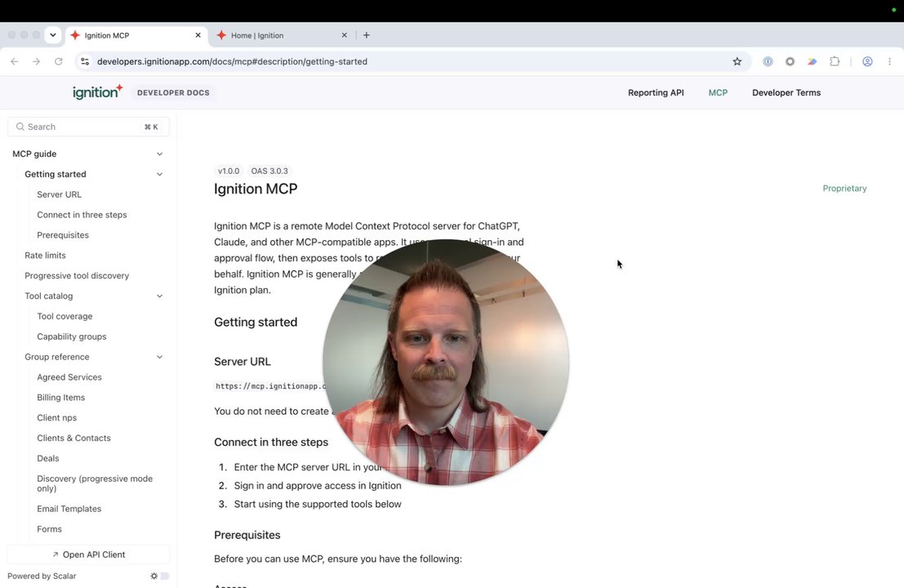Open Billing Items reference
Screen dimensions: 904x588
(x=60, y=398)
